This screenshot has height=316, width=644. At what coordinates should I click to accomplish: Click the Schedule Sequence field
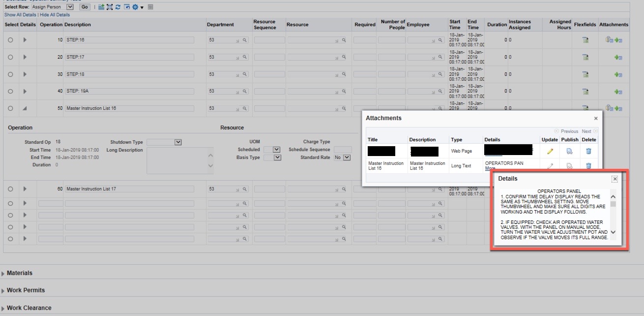point(343,150)
